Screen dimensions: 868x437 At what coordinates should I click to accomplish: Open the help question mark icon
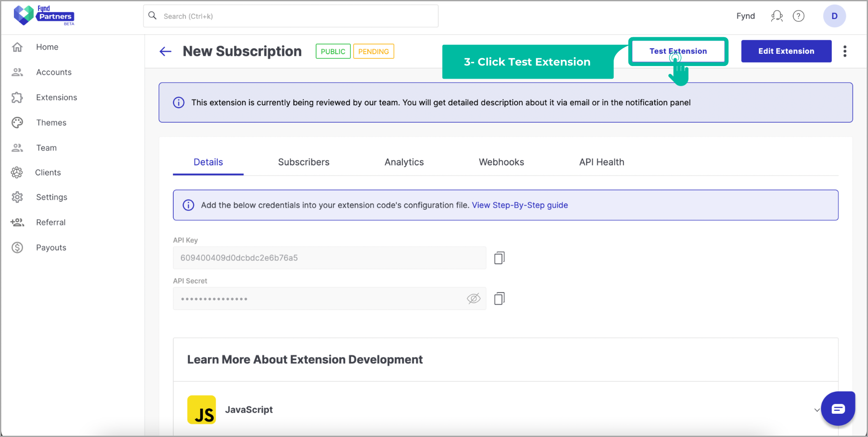(798, 16)
